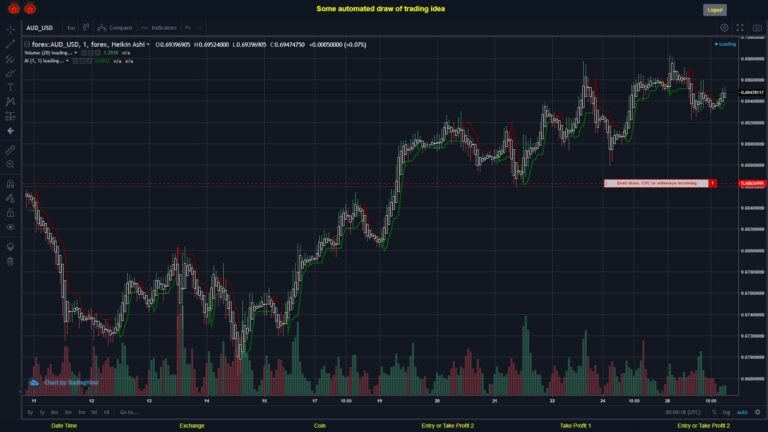Toggle hide all drawings eye icon
Viewport: 768px width, 432px height.
(x=10, y=227)
